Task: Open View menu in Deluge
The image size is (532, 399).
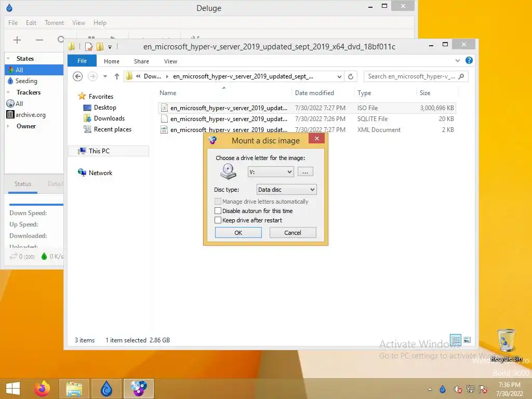Action: pyautogui.click(x=78, y=23)
